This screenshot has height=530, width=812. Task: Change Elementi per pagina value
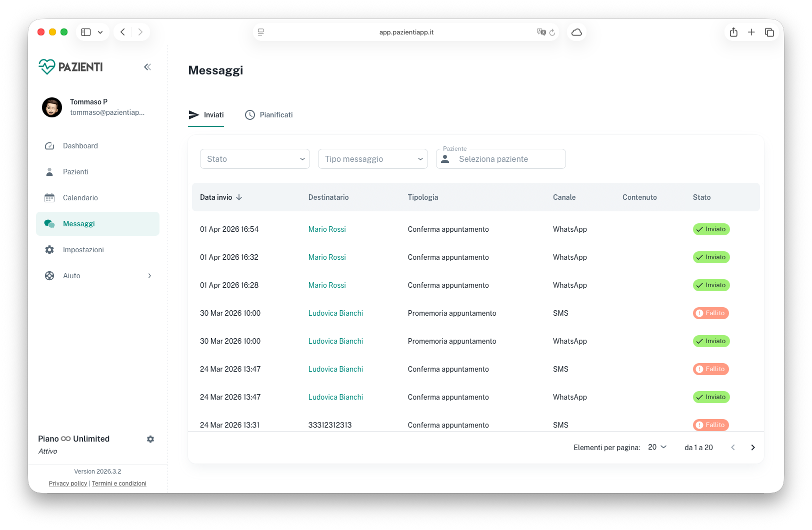(x=657, y=447)
